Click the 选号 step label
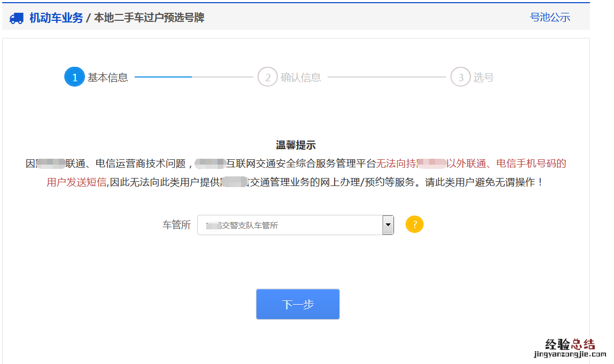 pyautogui.click(x=484, y=78)
